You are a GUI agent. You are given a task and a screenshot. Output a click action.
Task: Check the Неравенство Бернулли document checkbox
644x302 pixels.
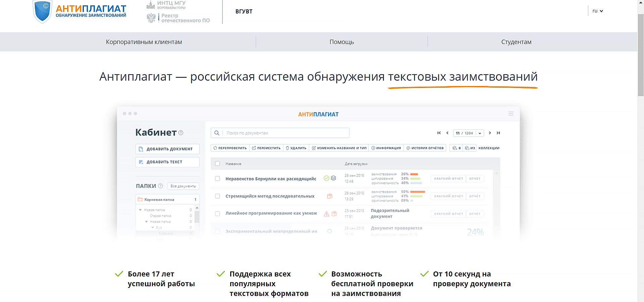coord(217,179)
